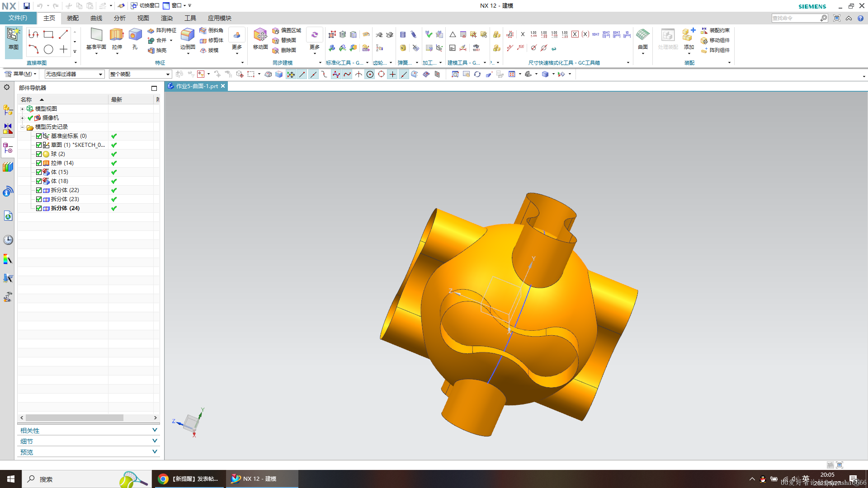868x488 pixels.
Task: Click the 查找命令 search field
Action: [796, 18]
